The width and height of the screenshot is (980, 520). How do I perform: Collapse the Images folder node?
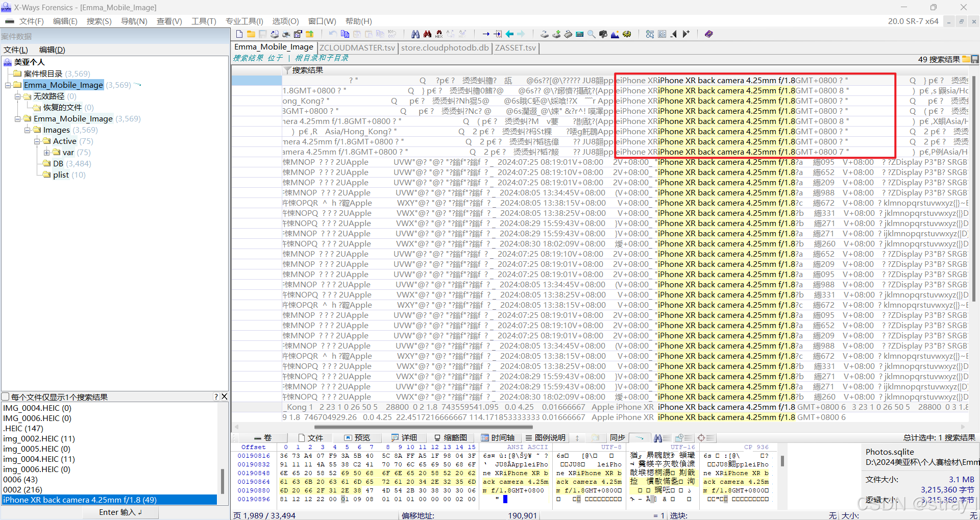[x=28, y=130]
